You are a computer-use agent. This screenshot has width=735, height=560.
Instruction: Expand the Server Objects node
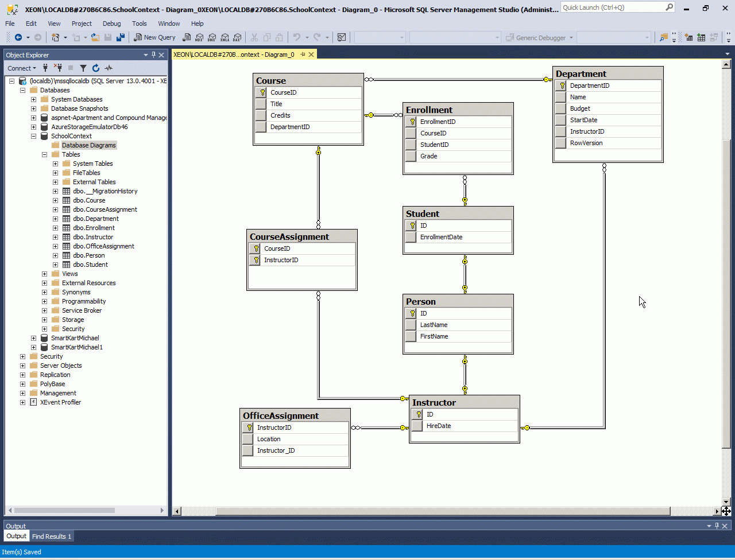coord(23,365)
